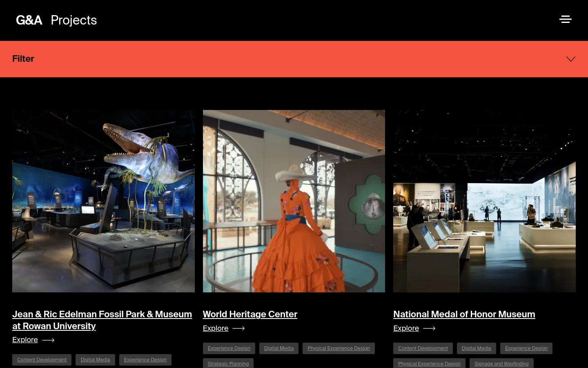Open the orange dress World Heritage thumbnail
Image resolution: width=588 pixels, height=368 pixels.
click(294, 201)
